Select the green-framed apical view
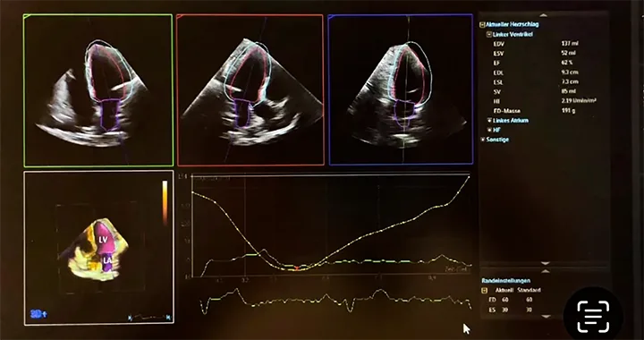 (98, 90)
